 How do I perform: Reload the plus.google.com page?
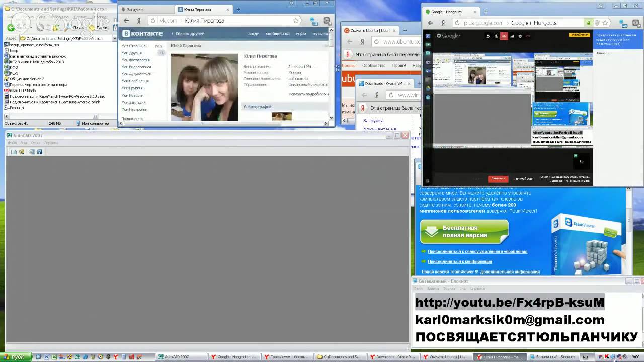pyautogui.click(x=457, y=23)
